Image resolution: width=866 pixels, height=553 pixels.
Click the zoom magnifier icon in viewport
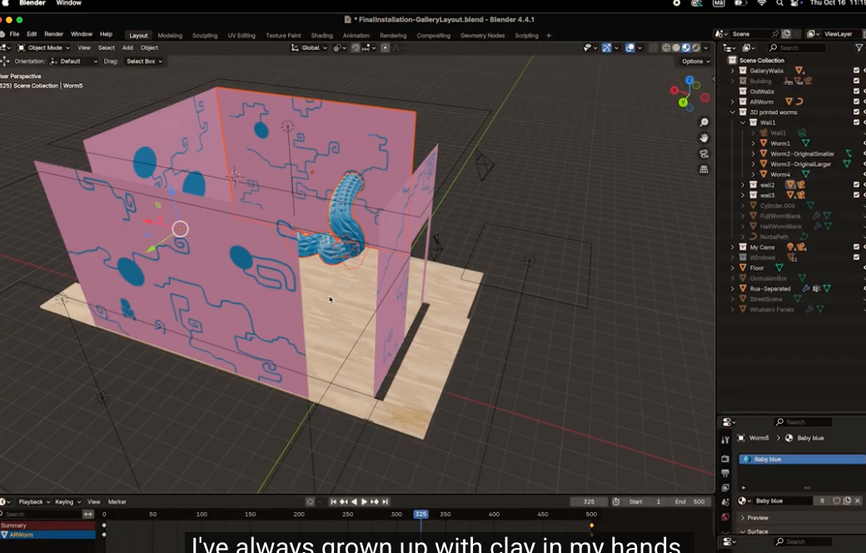704,123
